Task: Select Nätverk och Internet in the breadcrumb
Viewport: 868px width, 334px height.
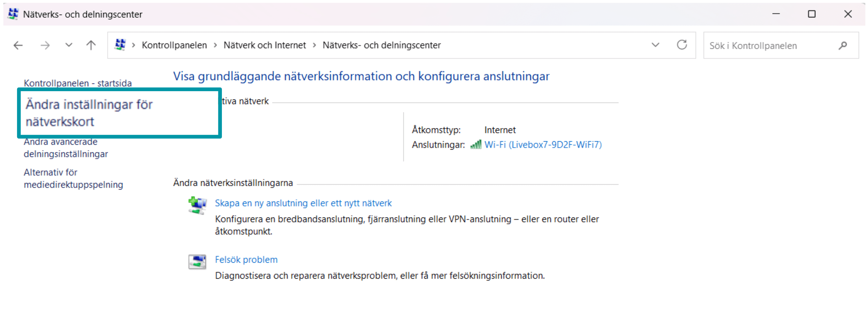Action: [x=265, y=45]
